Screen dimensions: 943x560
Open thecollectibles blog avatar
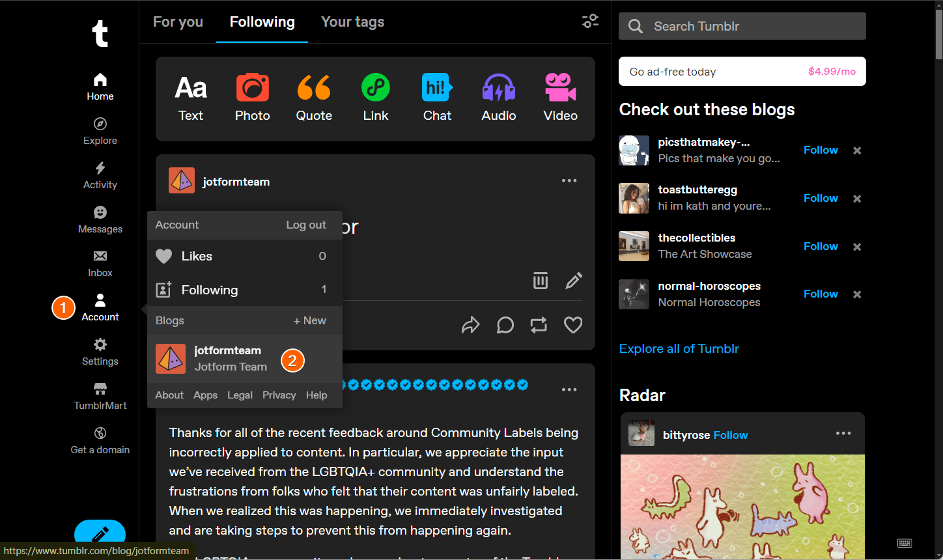(634, 246)
